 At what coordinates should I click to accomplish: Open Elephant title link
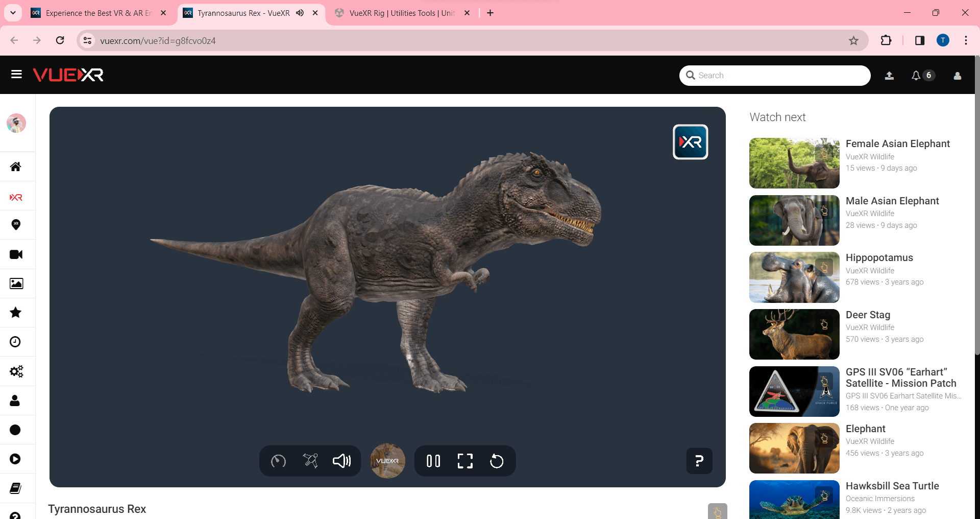coord(866,429)
